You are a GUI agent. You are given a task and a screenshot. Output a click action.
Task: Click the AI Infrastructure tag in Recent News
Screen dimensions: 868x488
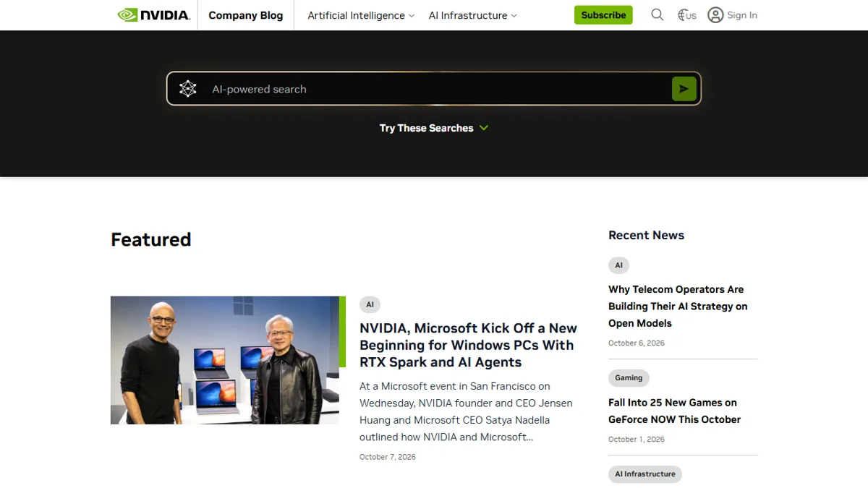pos(645,474)
